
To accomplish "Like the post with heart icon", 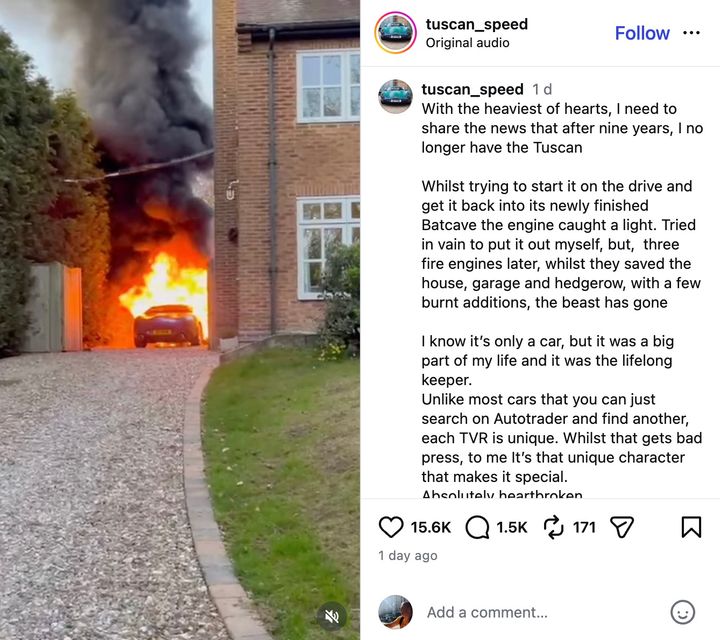I will coord(391,527).
